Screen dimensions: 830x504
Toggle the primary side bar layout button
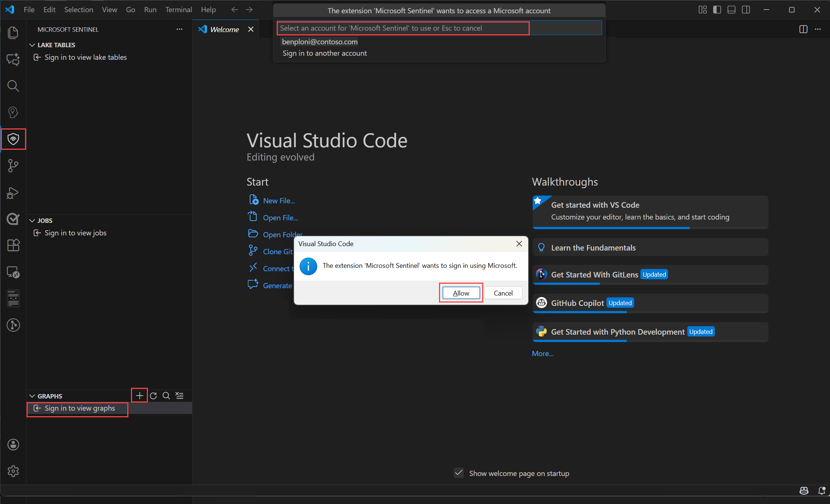tap(717, 10)
